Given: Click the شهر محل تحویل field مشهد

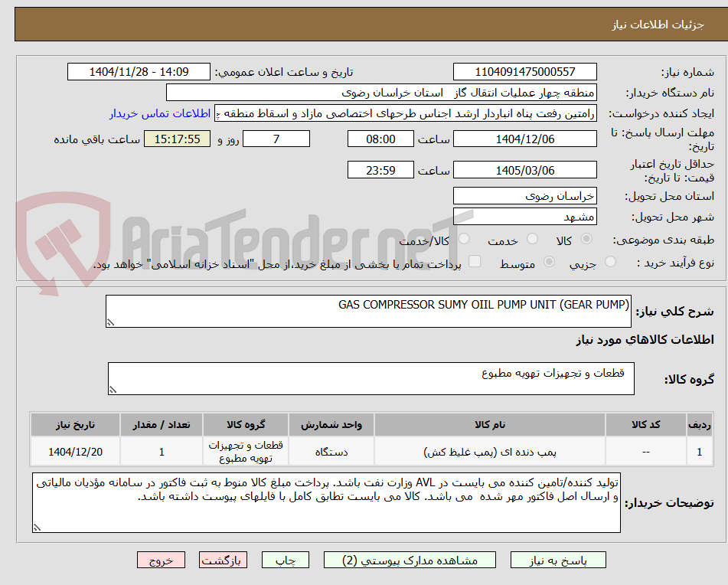Looking at the screenshot, I should point(524,217).
